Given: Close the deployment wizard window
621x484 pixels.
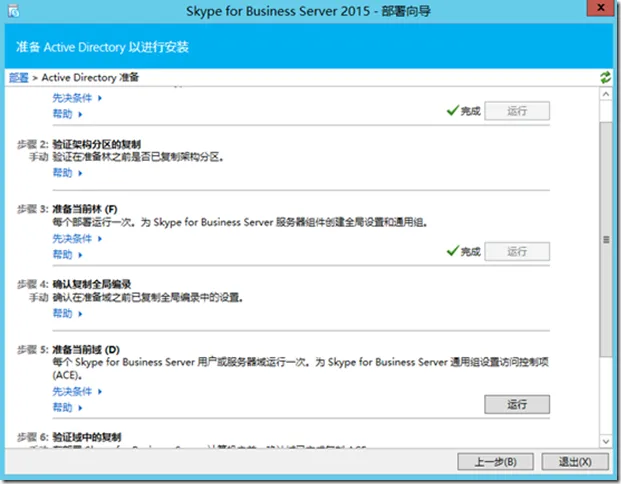Looking at the screenshot, I should click(x=600, y=8).
